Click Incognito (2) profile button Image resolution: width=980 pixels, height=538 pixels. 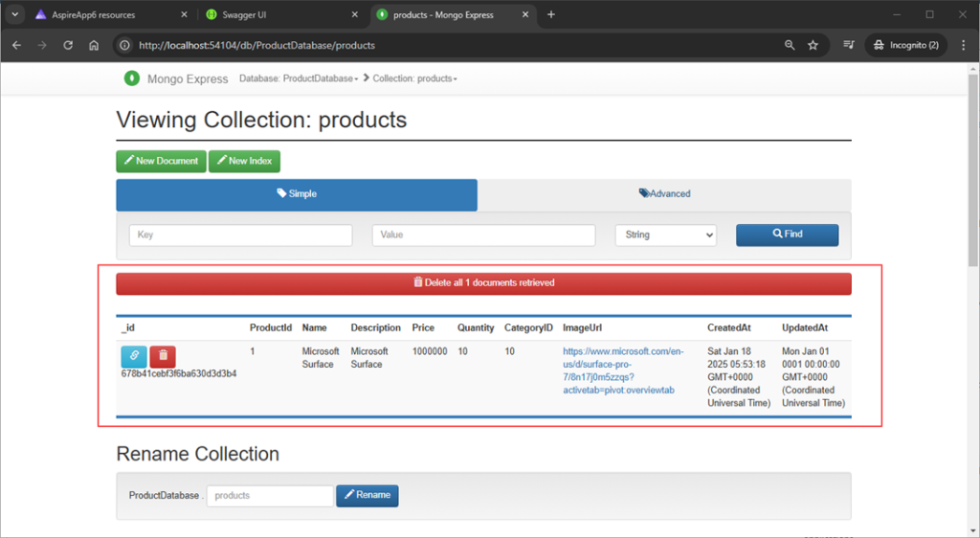coord(906,45)
